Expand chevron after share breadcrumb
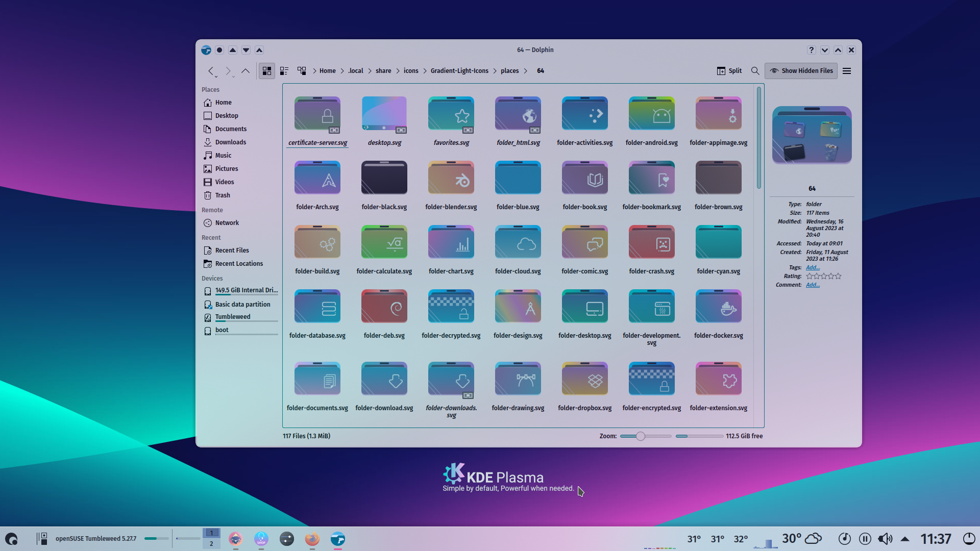The width and height of the screenshot is (980, 551). point(398,71)
